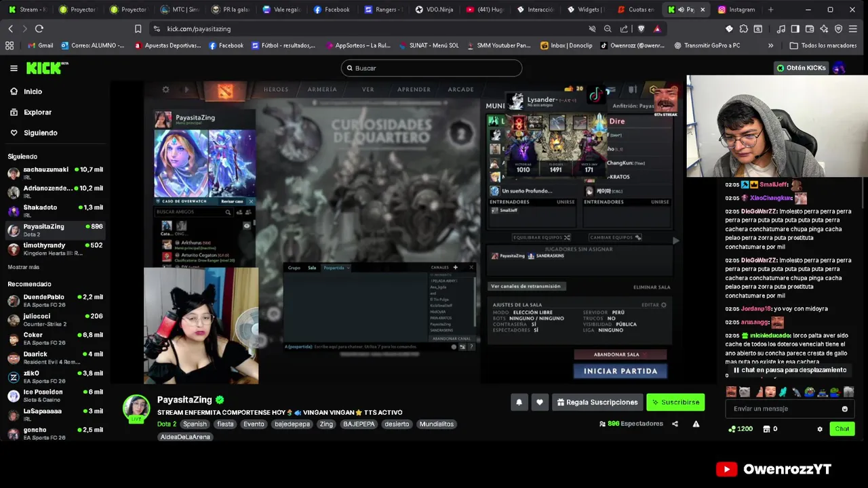Open a new browser tab with plus button

click(770, 9)
